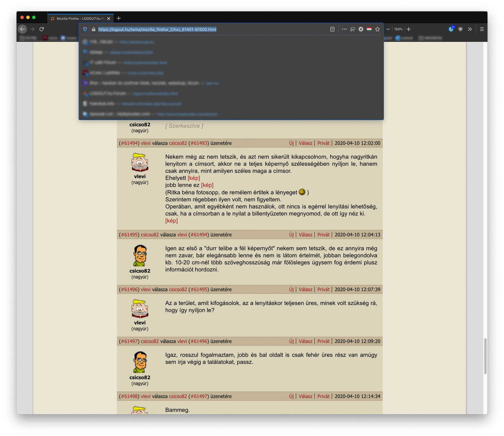
Task: Click Új in post #61494 header
Action: coord(291,143)
